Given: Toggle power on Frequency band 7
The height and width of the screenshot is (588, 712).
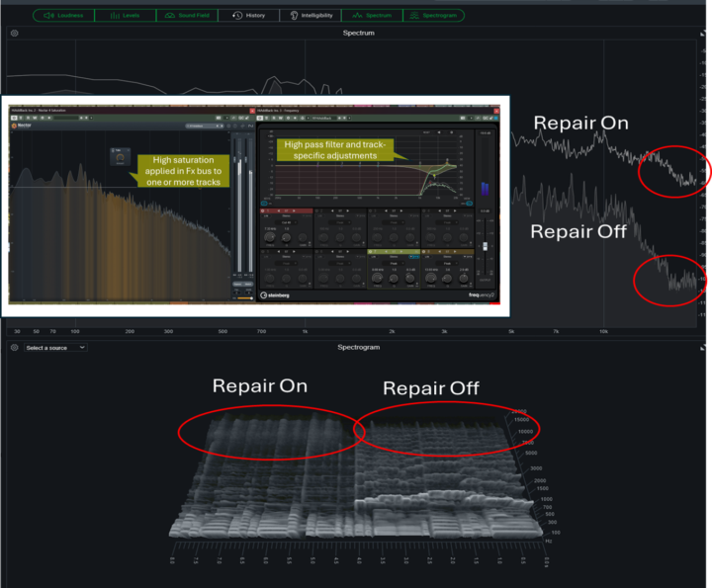Looking at the screenshot, I should point(371,251).
